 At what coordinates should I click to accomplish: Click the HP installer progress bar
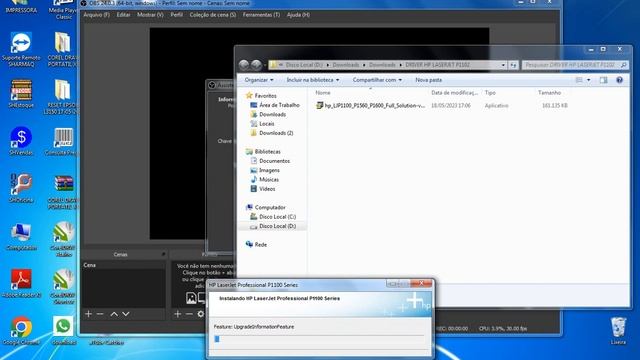319,339
